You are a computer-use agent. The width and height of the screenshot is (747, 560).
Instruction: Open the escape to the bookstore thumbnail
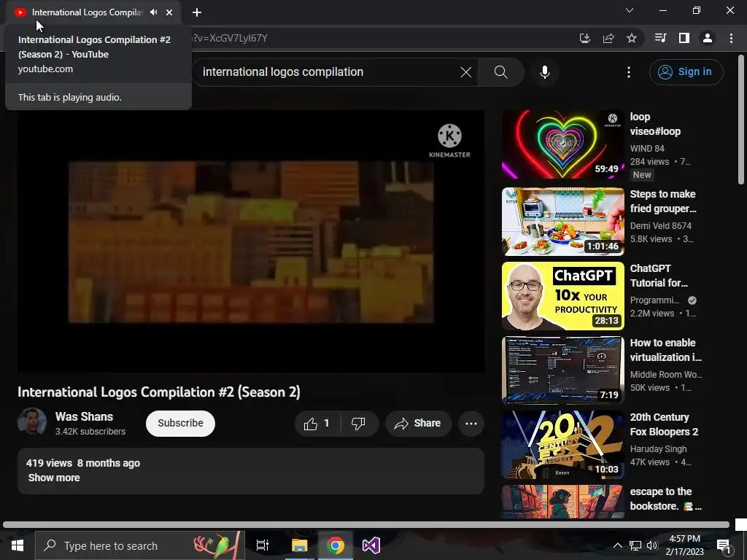(562, 502)
